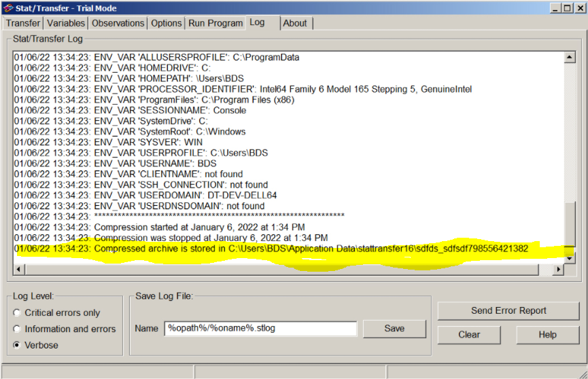The image size is (588, 379).
Task: Maximize the Stat/Transfer window
Action: click(x=568, y=8)
